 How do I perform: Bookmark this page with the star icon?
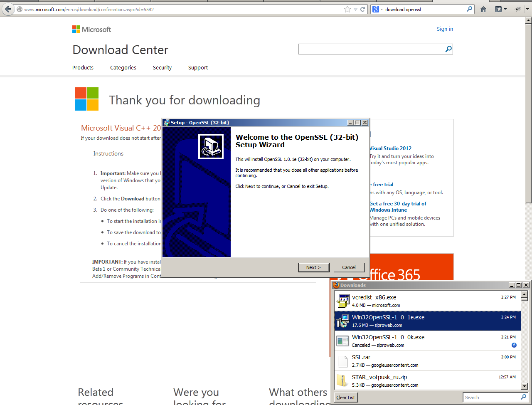(x=347, y=9)
